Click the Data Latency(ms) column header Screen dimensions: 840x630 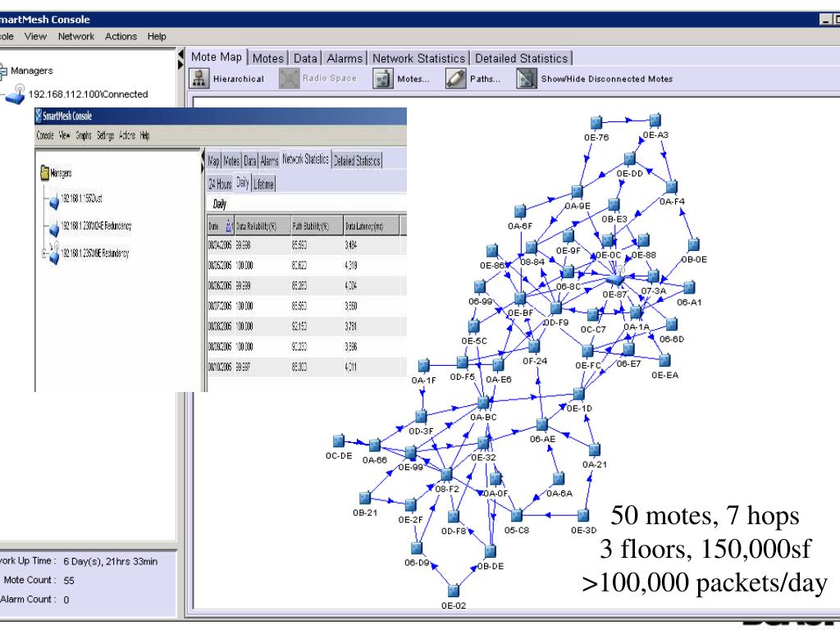tap(371, 226)
